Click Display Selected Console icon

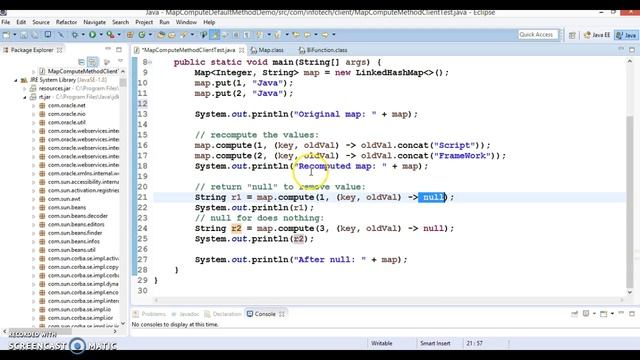click(x=586, y=313)
